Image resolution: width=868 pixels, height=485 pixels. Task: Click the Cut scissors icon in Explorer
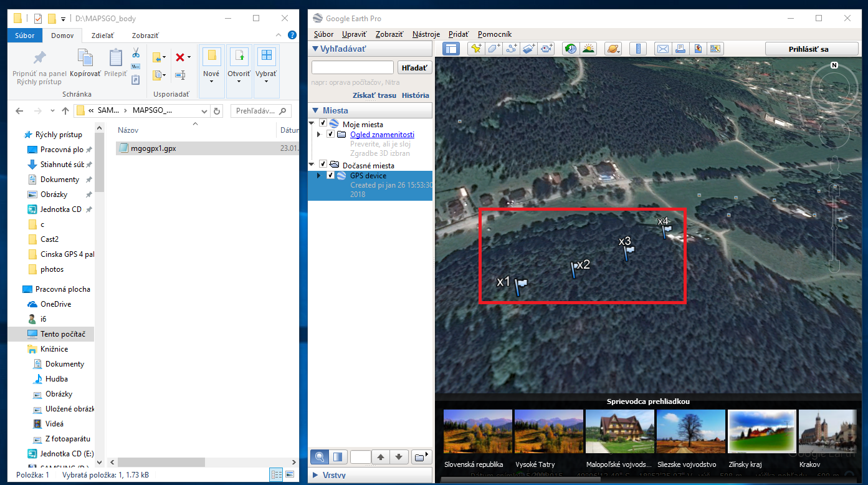pos(135,54)
